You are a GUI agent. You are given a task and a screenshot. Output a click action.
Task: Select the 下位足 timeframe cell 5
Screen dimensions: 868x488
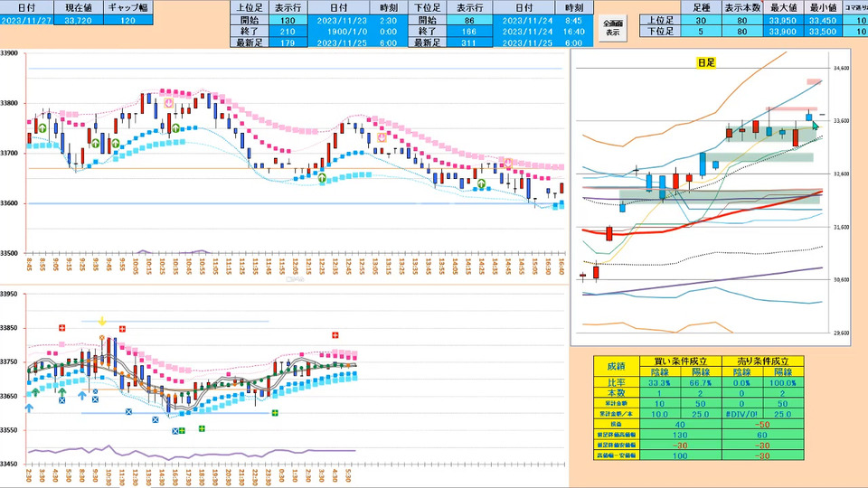[701, 32]
